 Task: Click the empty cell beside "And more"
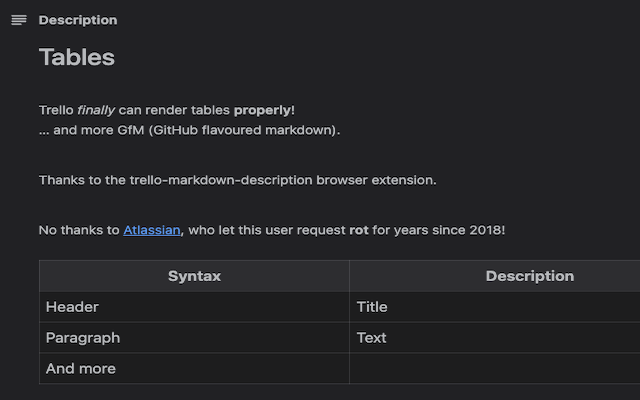[x=494, y=369]
